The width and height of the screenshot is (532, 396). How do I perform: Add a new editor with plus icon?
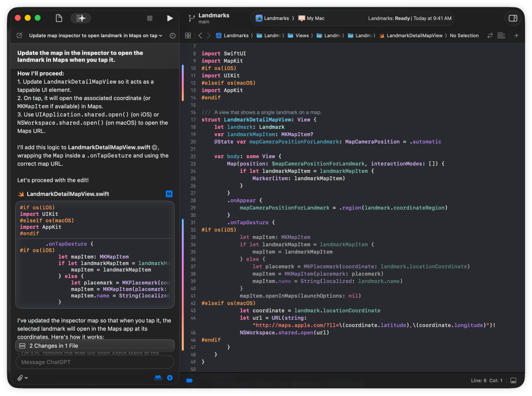point(516,35)
